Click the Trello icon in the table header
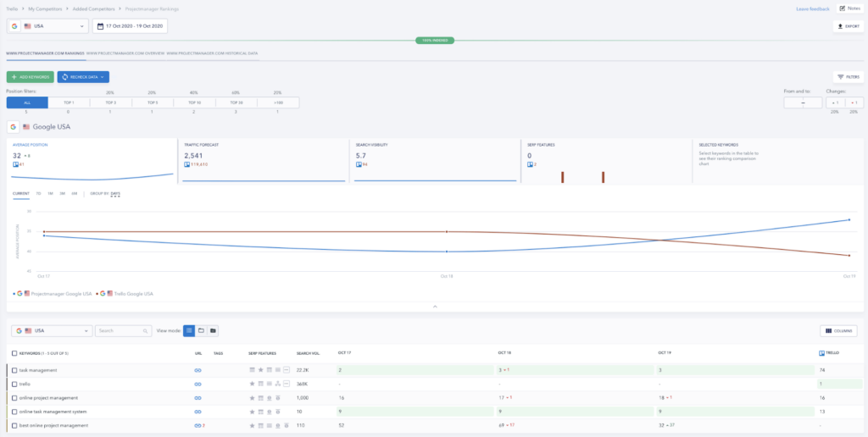This screenshot has width=868, height=437. click(x=822, y=352)
